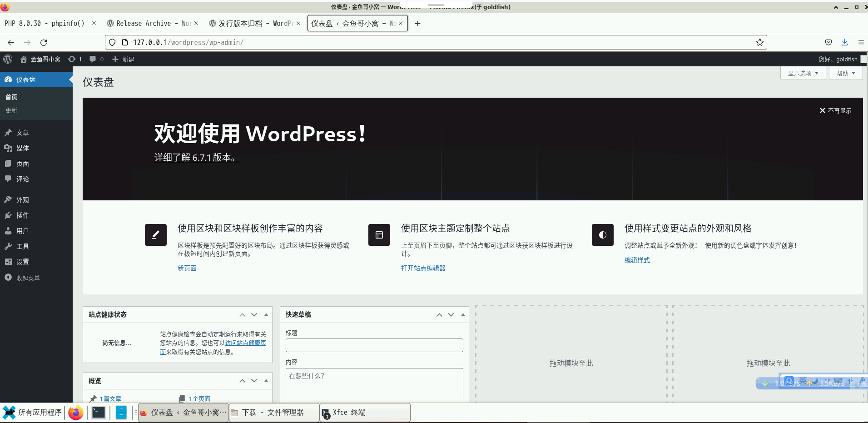Click the Firefox downloads icon
Screen dimensions: 868x423
pyautogui.click(x=844, y=42)
